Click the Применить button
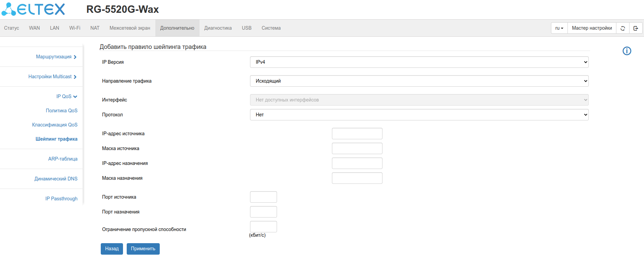 [x=143, y=249]
